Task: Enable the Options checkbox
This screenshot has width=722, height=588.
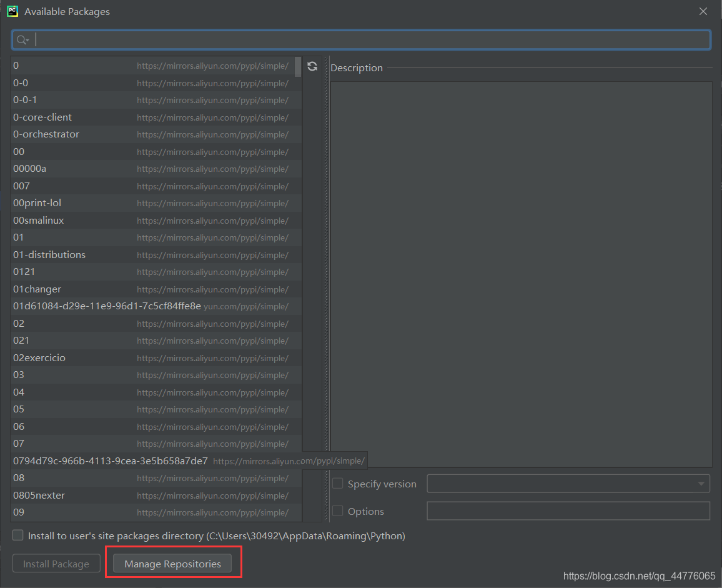Action: [x=337, y=511]
